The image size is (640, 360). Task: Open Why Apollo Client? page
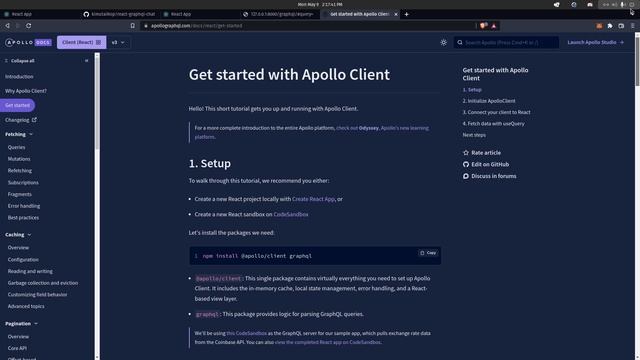(x=26, y=91)
